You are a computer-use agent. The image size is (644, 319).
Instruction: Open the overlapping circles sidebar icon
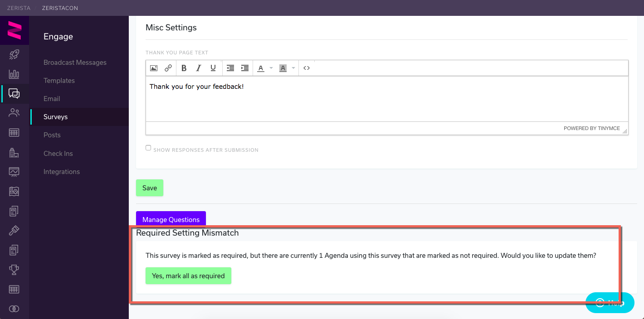pos(14,309)
